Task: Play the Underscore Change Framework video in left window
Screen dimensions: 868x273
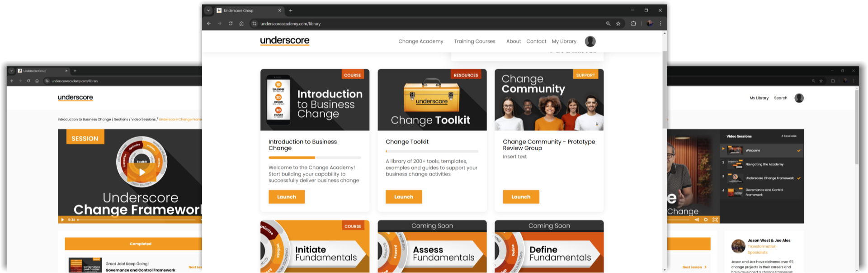Action: point(142,172)
